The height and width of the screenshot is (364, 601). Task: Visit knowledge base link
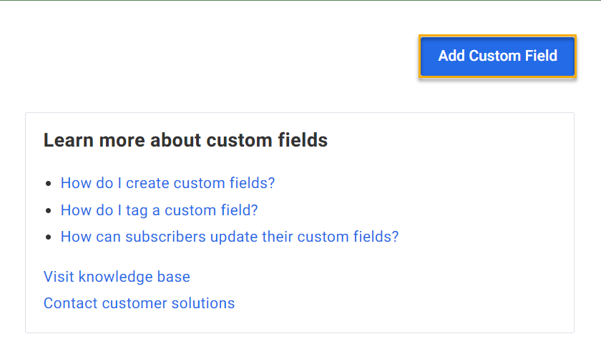(x=117, y=277)
